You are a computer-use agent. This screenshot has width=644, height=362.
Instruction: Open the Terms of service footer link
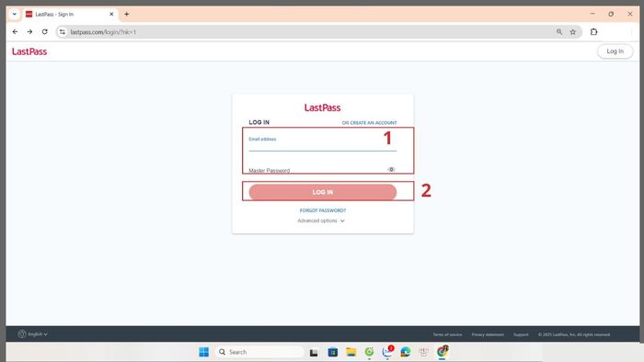coord(447,334)
